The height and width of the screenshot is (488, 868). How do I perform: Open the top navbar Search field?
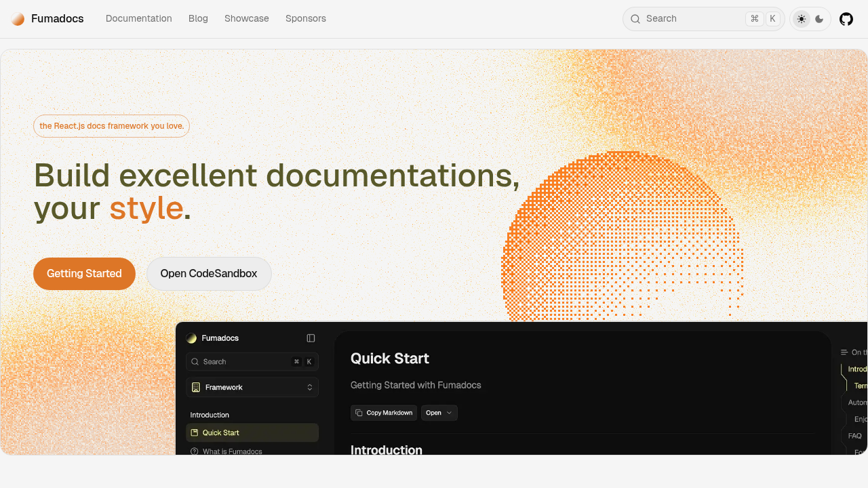(x=703, y=19)
